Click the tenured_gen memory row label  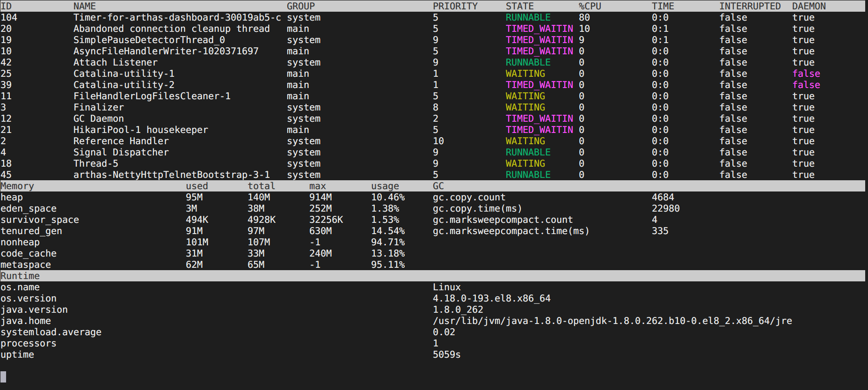coord(31,231)
